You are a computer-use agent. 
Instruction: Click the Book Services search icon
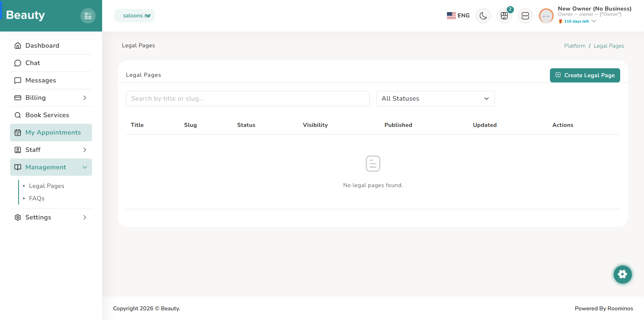point(18,115)
